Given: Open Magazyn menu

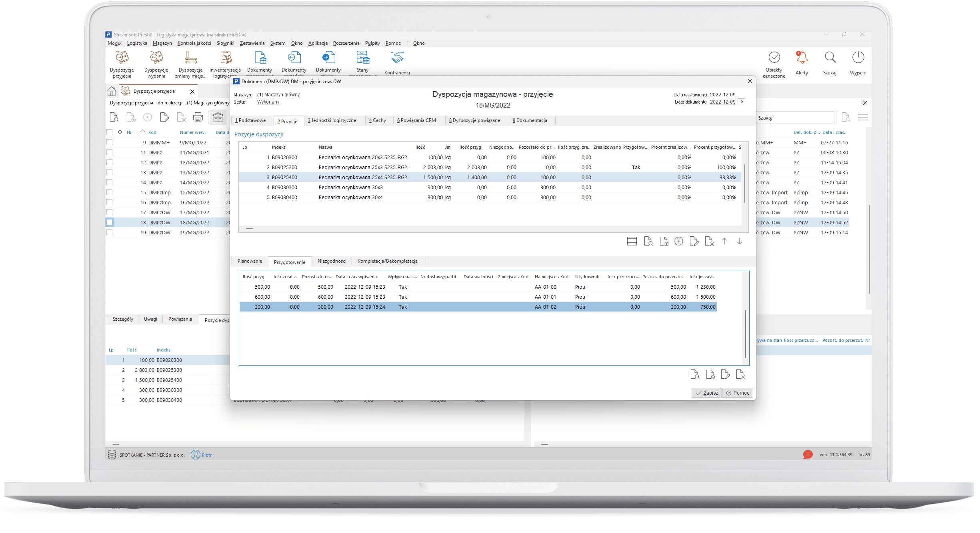Looking at the screenshot, I should 162,43.
